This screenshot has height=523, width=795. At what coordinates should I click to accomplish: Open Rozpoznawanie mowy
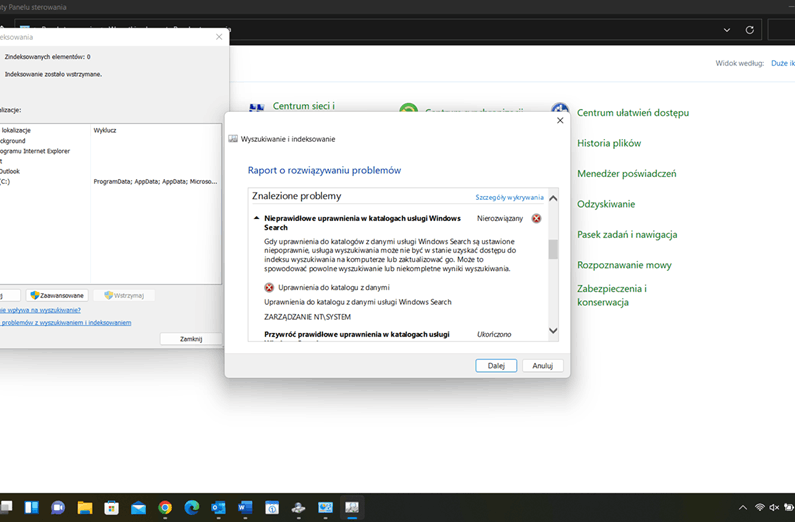624,265
